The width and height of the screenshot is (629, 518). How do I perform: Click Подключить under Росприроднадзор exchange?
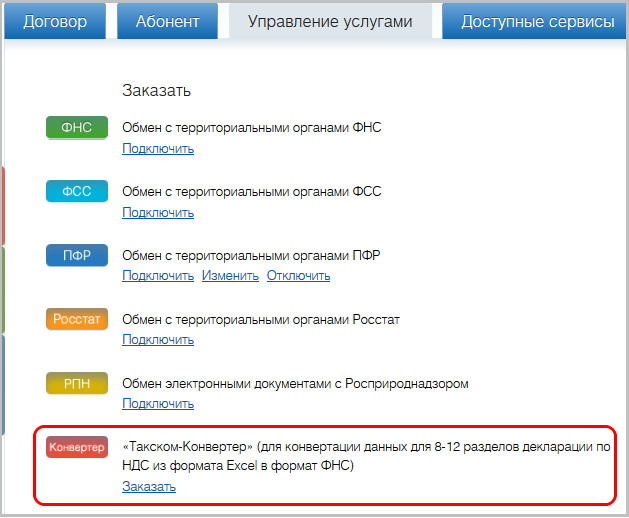point(158,404)
